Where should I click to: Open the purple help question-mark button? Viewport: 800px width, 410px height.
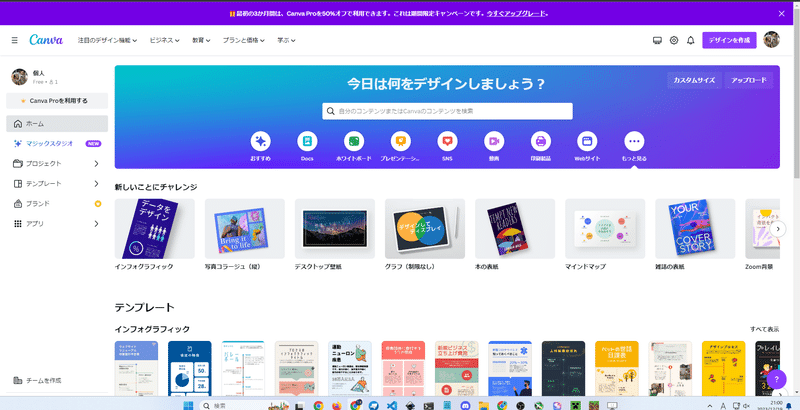pyautogui.click(x=777, y=379)
